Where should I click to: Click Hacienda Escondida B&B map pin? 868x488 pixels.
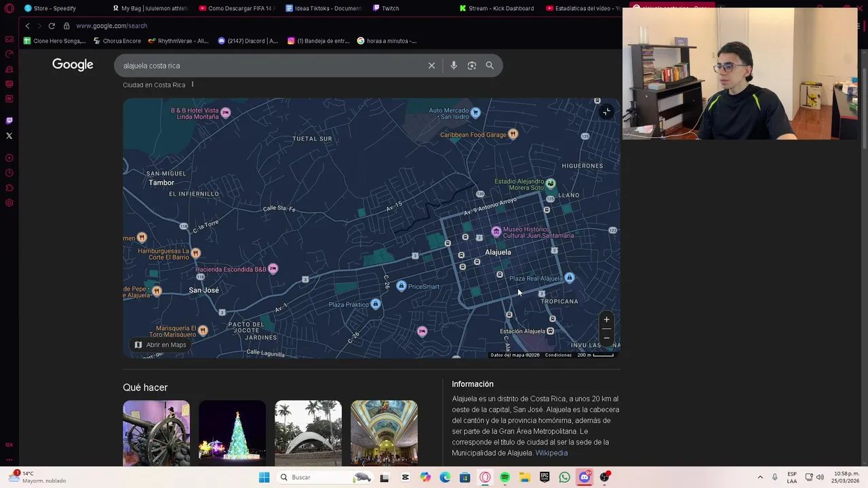pos(273,269)
